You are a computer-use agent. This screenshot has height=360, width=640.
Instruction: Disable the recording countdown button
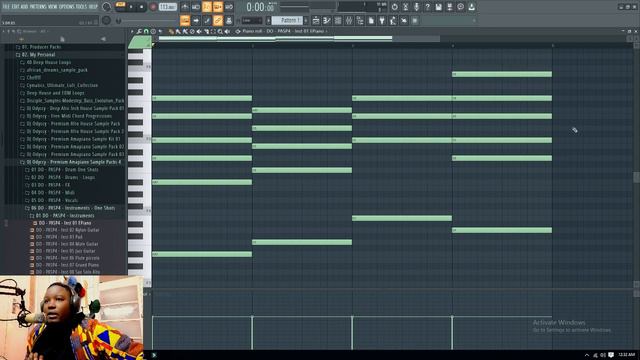tap(207, 7)
